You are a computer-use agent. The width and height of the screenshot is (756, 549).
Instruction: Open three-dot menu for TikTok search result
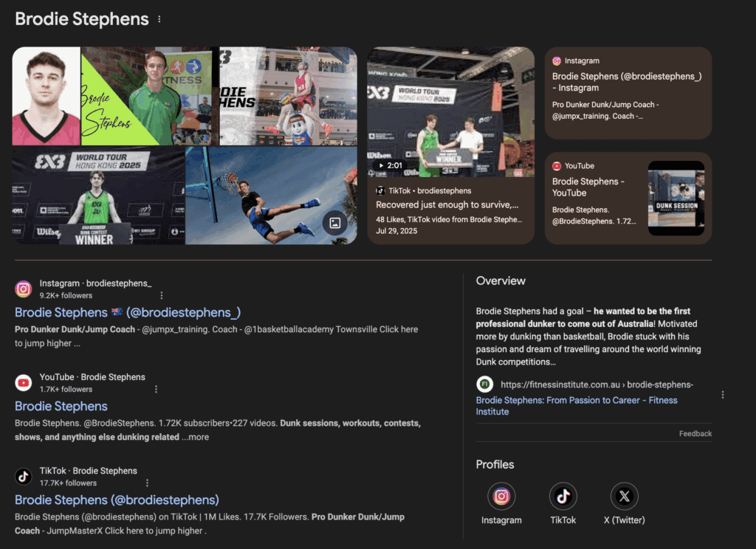pyautogui.click(x=147, y=483)
